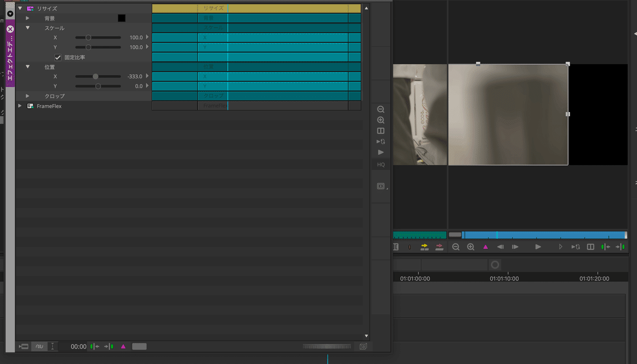Zoom in on the effect preview monitor
Screen dimensions: 637x364
click(381, 120)
